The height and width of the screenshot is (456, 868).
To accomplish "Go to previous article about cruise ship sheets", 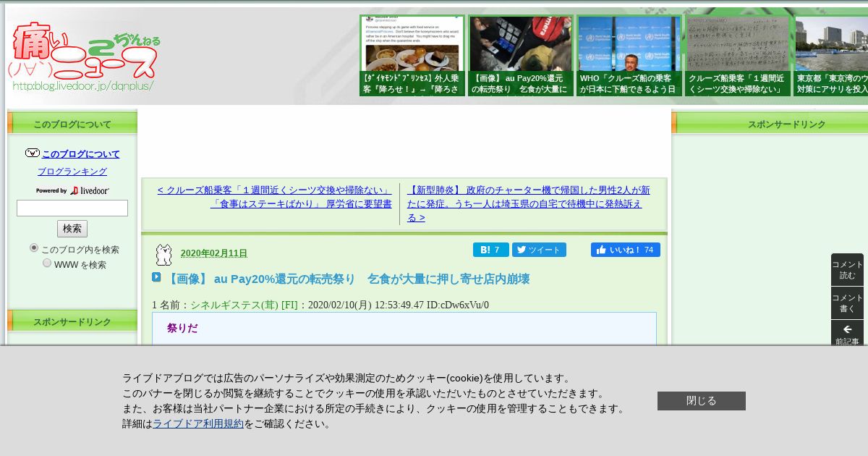I will 275,197.
